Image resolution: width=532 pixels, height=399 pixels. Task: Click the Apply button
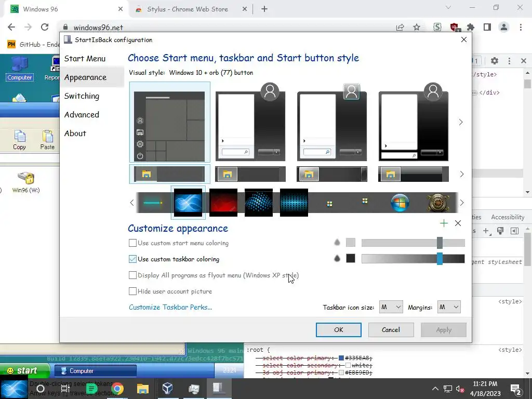(444, 330)
